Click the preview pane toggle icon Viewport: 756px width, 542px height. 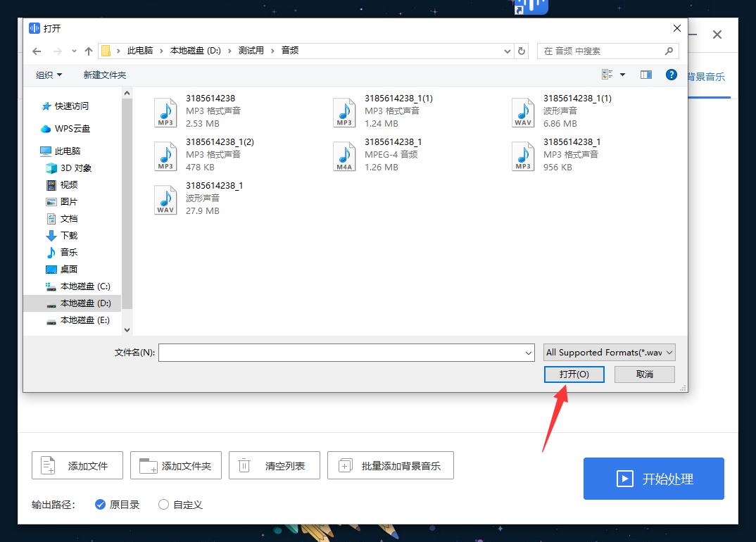646,75
